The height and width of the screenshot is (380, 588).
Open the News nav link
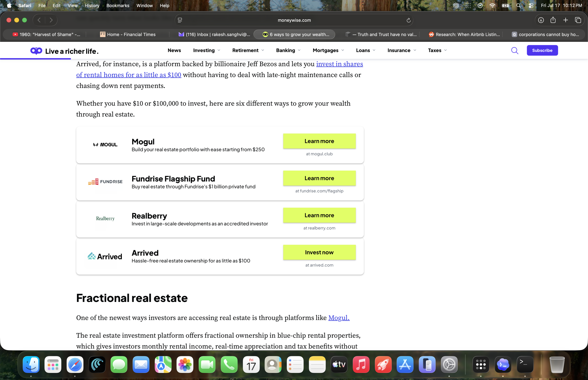click(174, 50)
